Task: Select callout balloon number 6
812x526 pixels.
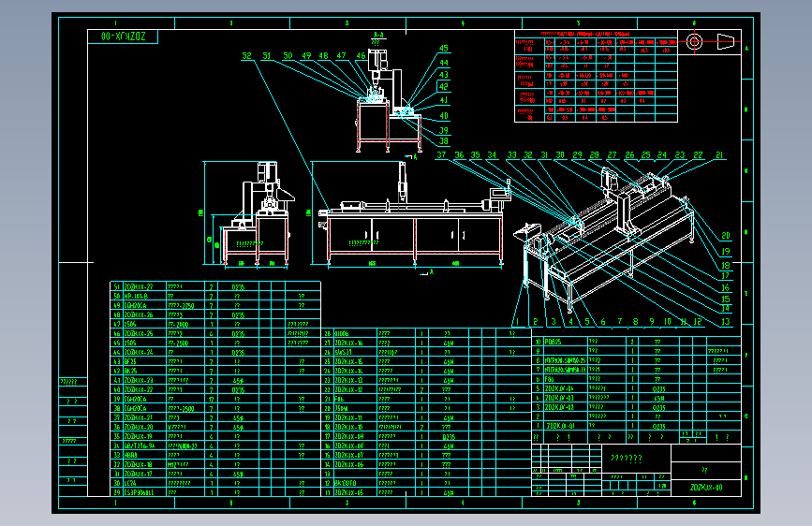Action: (x=603, y=322)
